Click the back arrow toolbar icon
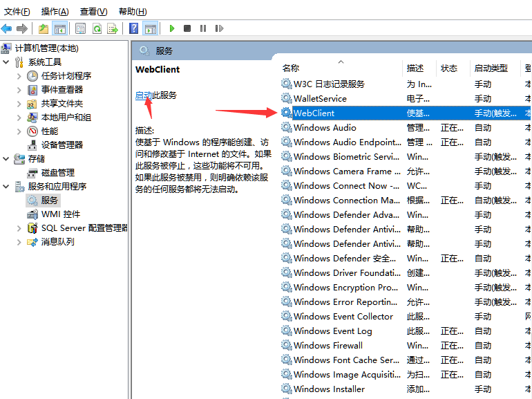Viewport: 532px width, 399px height. coord(7,28)
